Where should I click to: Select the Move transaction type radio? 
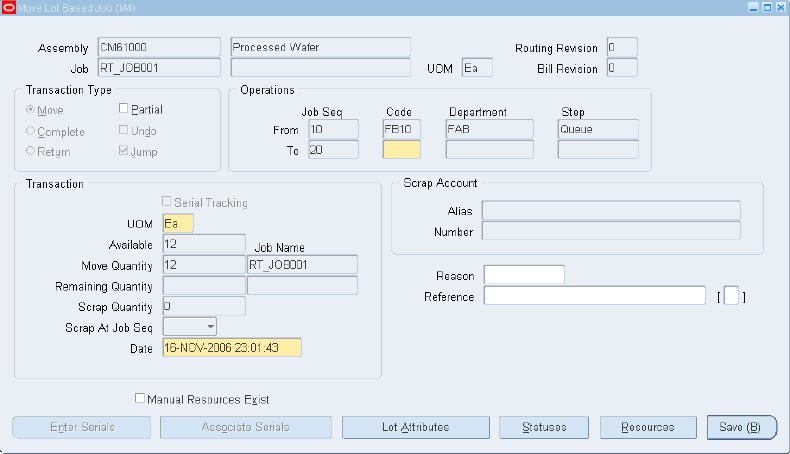(30, 110)
